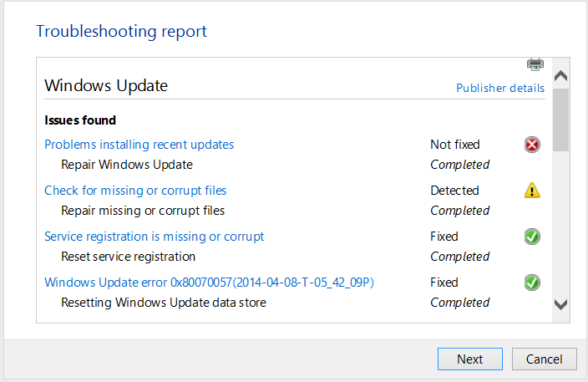588x382 pixels.
Task: Click Completed next to Resetting data store
Action: point(459,303)
